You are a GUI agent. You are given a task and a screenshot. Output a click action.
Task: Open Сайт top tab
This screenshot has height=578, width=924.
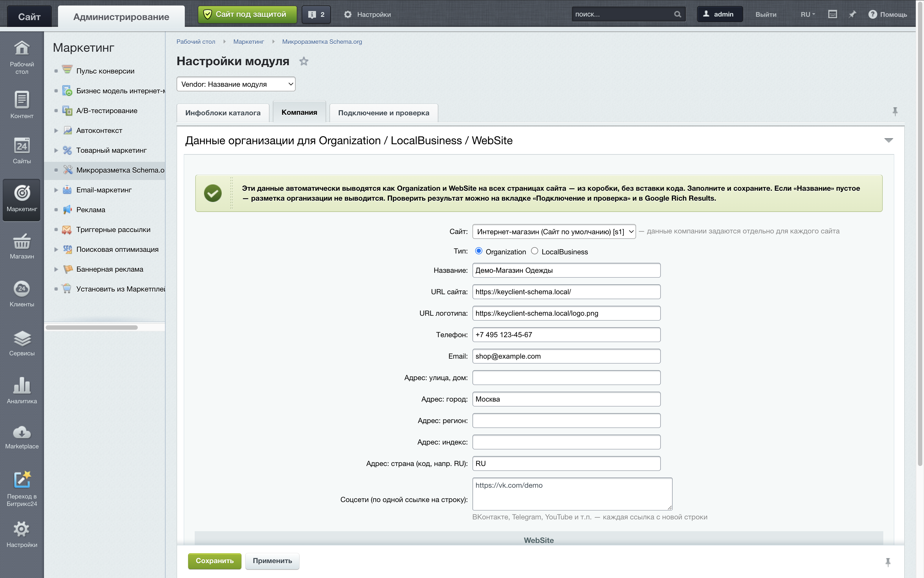(29, 17)
